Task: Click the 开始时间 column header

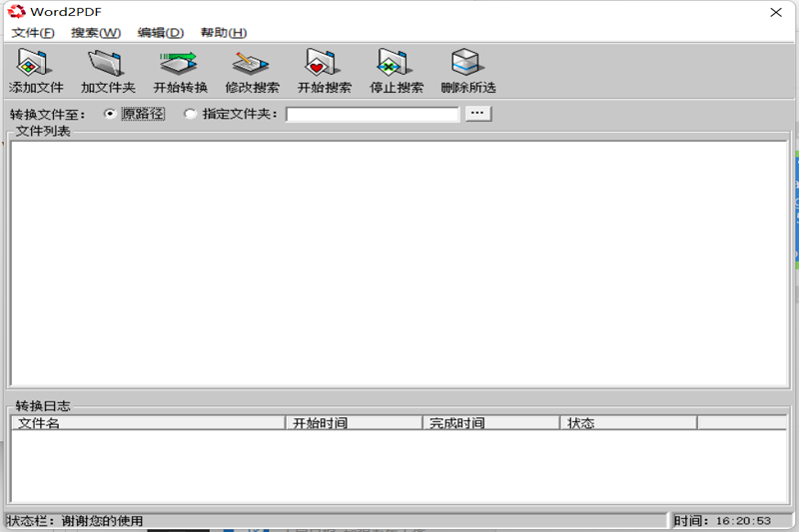Action: point(354,423)
